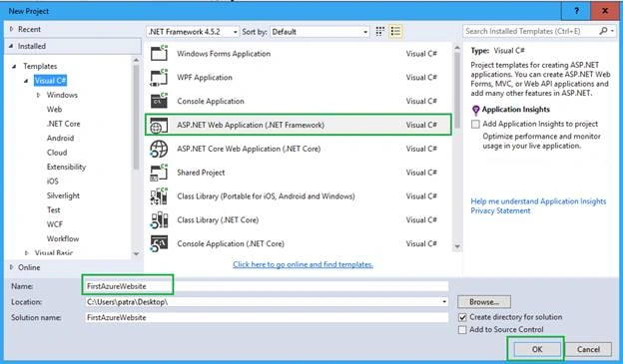Select the WPF Application template icon
This screenshot has height=364, width=623.
point(159,77)
